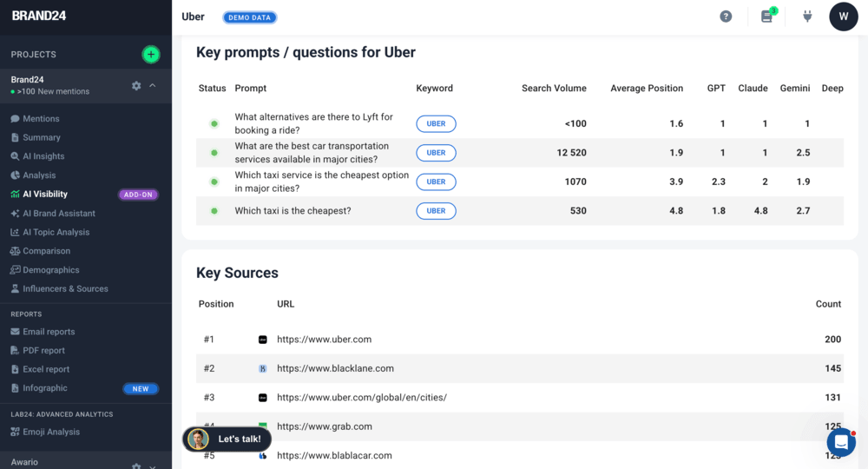Click the Blacklane favicon in row #2
Image resolution: width=868 pixels, height=469 pixels.
pyautogui.click(x=263, y=369)
